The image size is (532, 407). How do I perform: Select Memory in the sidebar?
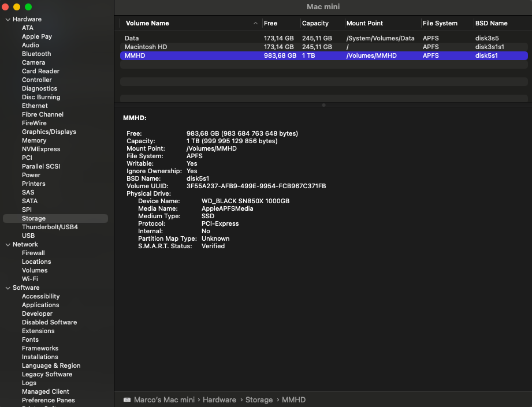tap(34, 140)
